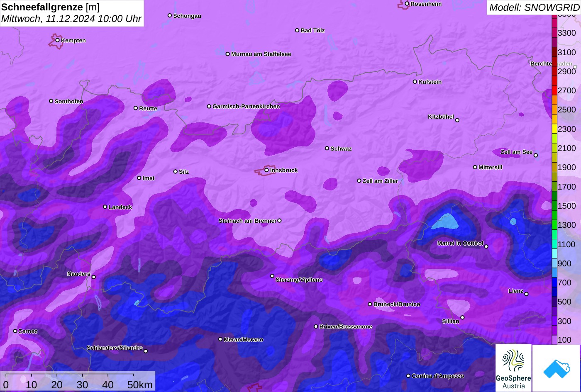Click the Zell am See marker

(536, 156)
